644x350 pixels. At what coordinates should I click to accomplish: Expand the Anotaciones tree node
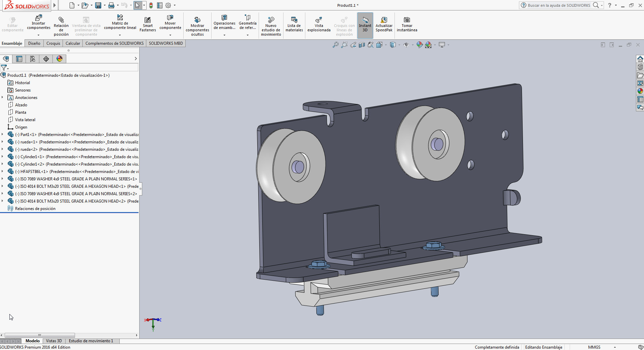[2, 98]
